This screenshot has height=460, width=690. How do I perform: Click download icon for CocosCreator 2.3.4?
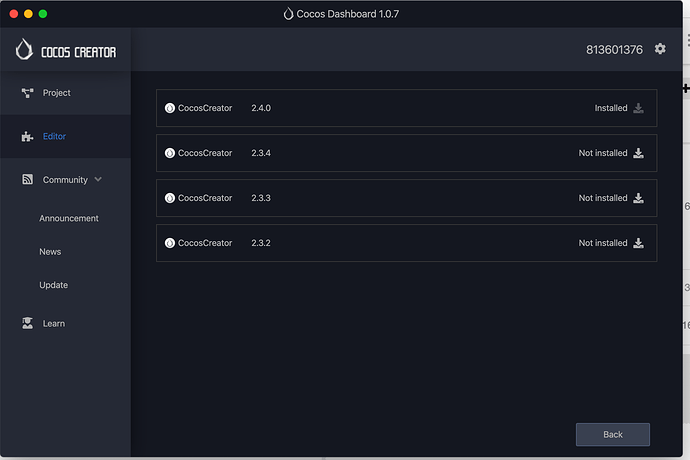639,153
